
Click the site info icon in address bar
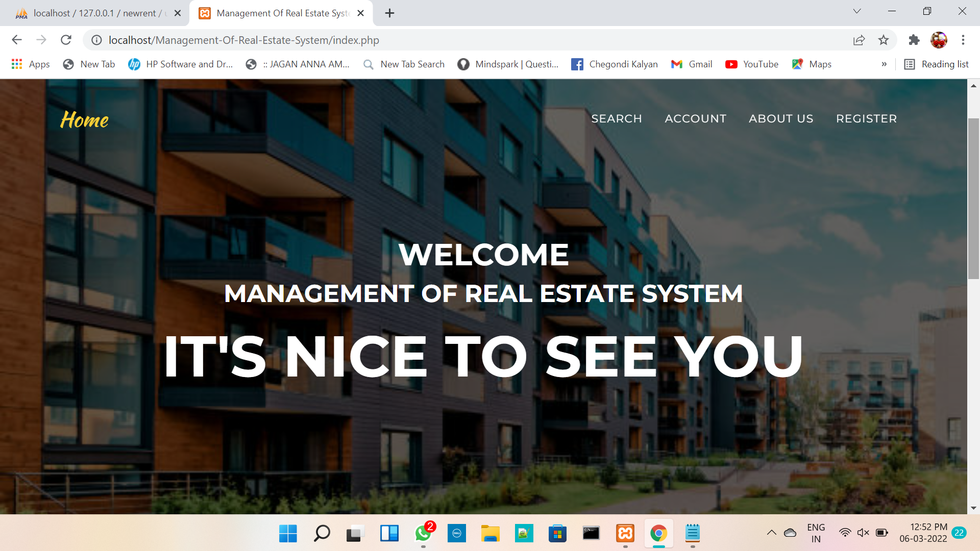tap(96, 40)
